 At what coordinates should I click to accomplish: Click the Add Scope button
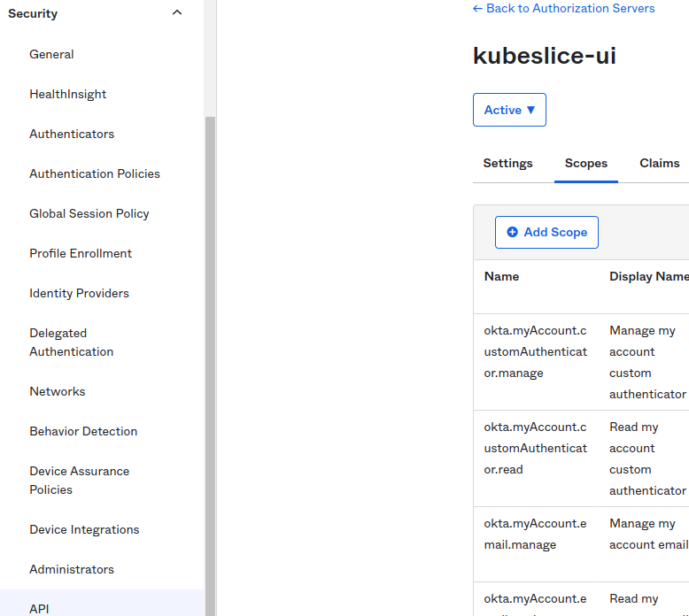[546, 232]
